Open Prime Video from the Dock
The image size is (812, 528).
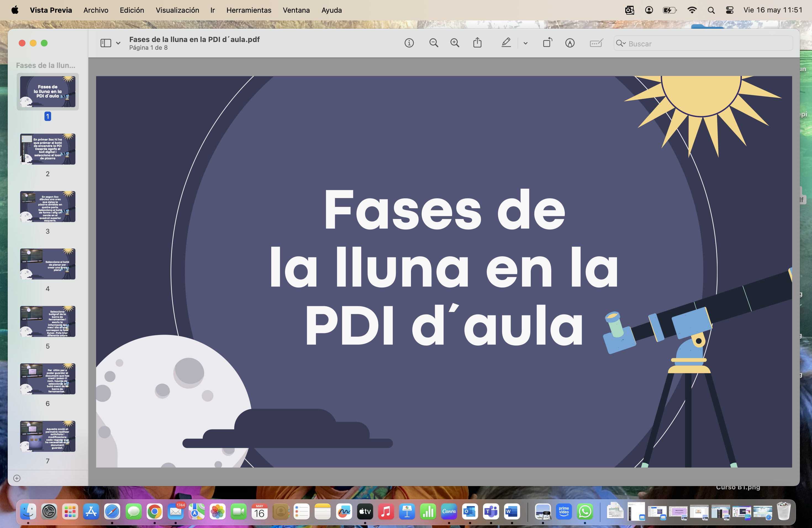tap(564, 512)
